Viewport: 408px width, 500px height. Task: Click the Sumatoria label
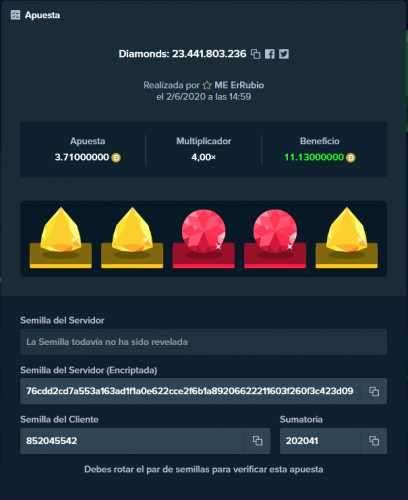pos(301,420)
